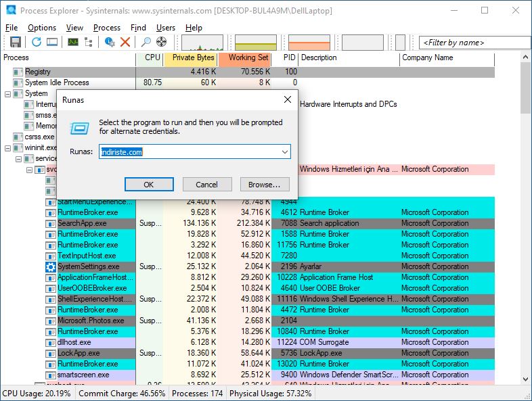The image size is (532, 401).
Task: Close the Runas dialog with X
Action: (x=288, y=99)
